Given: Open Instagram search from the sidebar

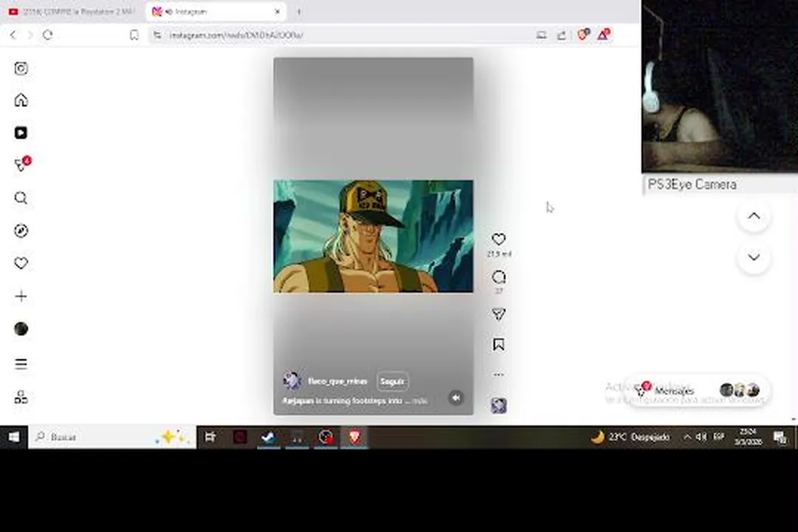Looking at the screenshot, I should pos(21,198).
